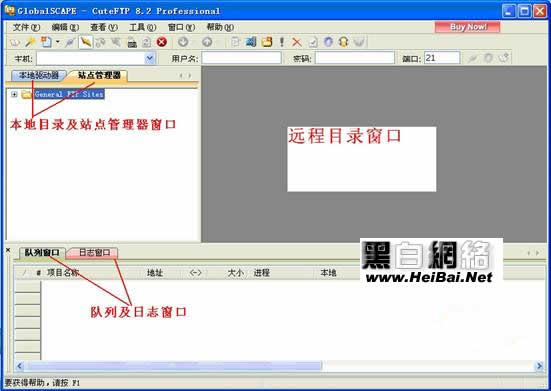Sort queue by 大小 column header

click(235, 273)
